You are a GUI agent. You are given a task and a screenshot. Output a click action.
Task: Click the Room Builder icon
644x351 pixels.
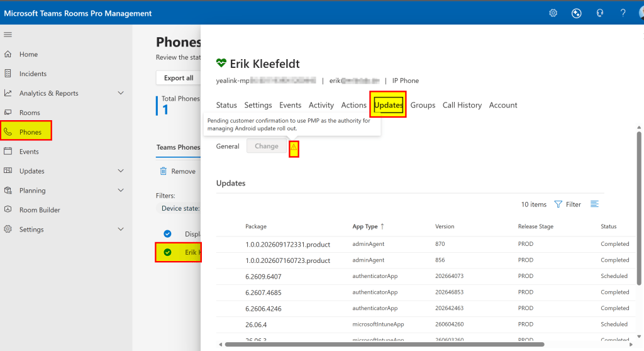[x=8, y=209]
